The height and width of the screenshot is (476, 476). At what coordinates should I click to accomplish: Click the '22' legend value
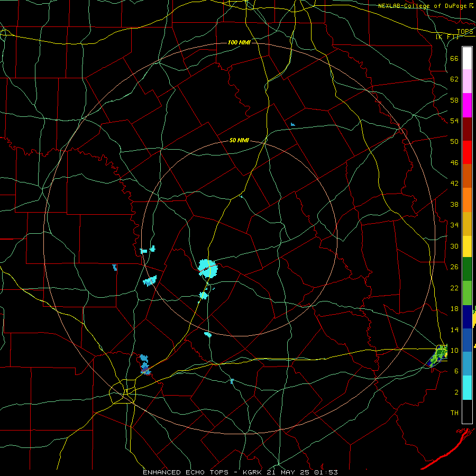454,288
